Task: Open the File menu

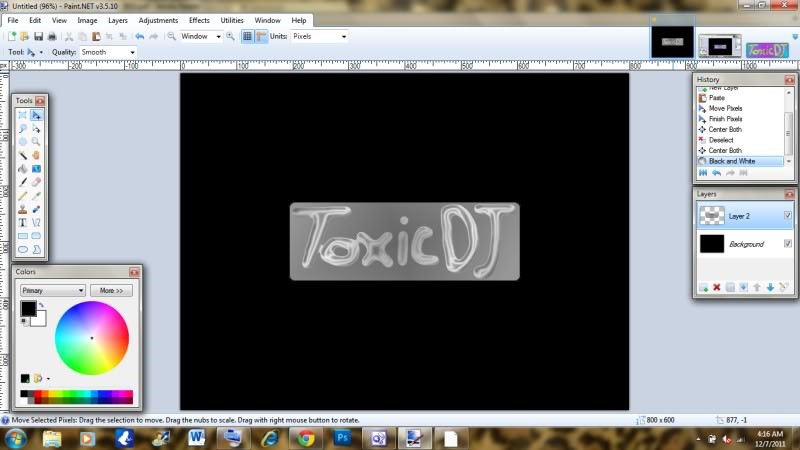Action: point(13,20)
